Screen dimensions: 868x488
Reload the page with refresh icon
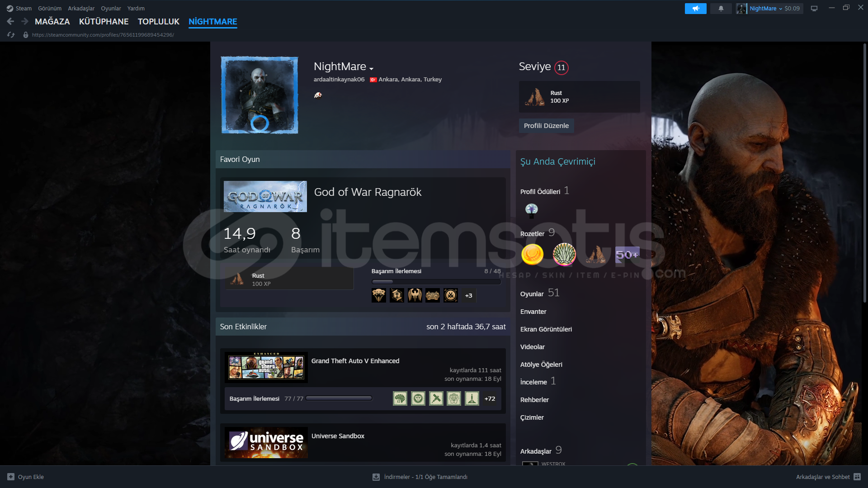click(x=11, y=35)
